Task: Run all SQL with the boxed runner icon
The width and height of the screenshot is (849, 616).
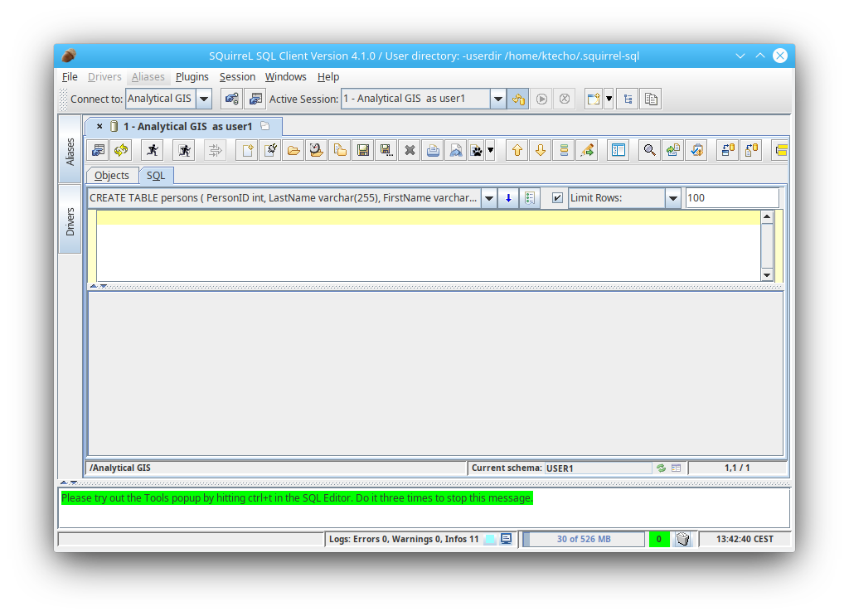Action: 184,150
